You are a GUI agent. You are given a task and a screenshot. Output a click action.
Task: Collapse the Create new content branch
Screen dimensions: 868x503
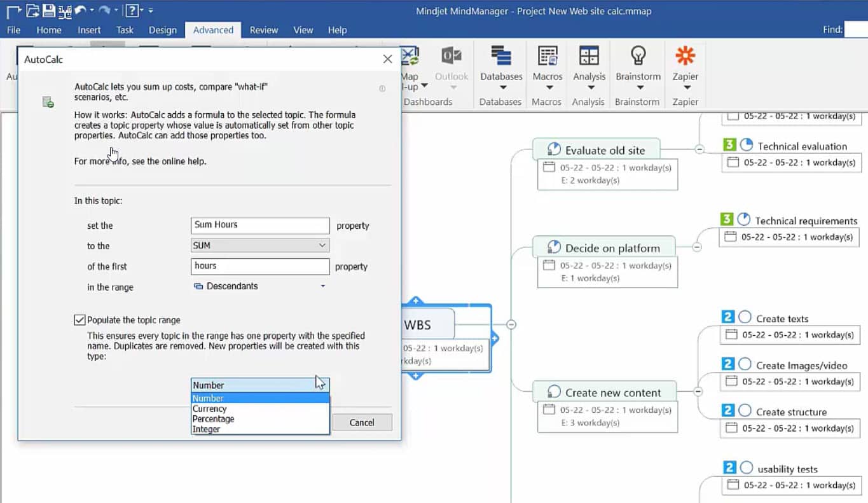(699, 392)
